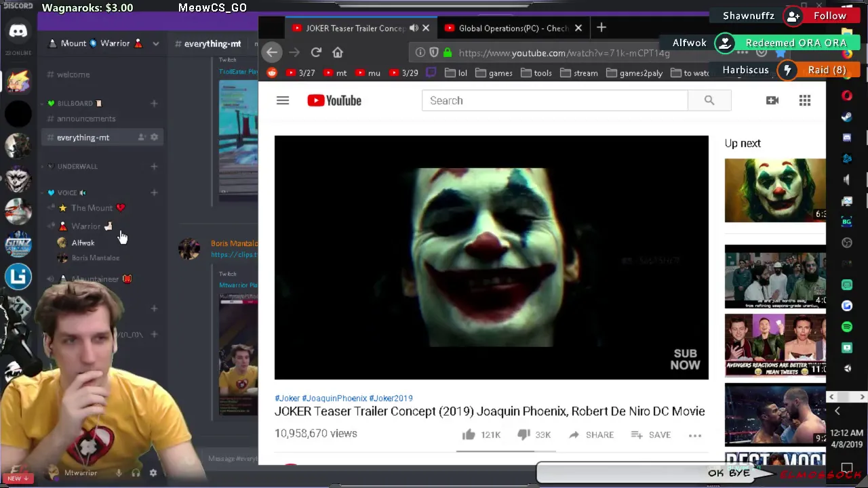Viewport: 868px width, 488px height.
Task: Click the YouTube search input field
Action: pyautogui.click(x=555, y=100)
